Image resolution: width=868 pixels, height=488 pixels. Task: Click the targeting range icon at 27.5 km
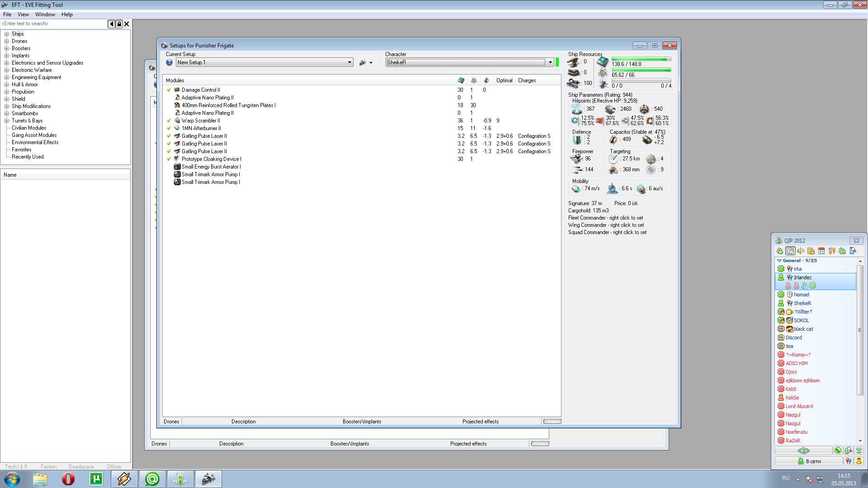pyautogui.click(x=613, y=159)
